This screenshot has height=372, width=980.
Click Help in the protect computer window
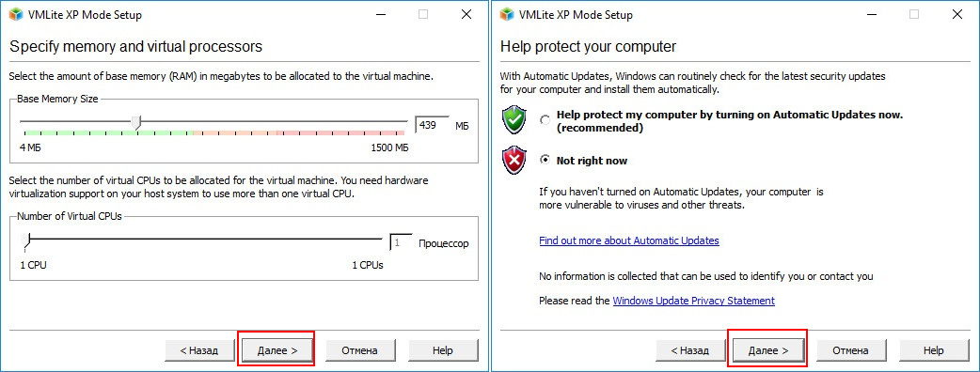(x=934, y=350)
